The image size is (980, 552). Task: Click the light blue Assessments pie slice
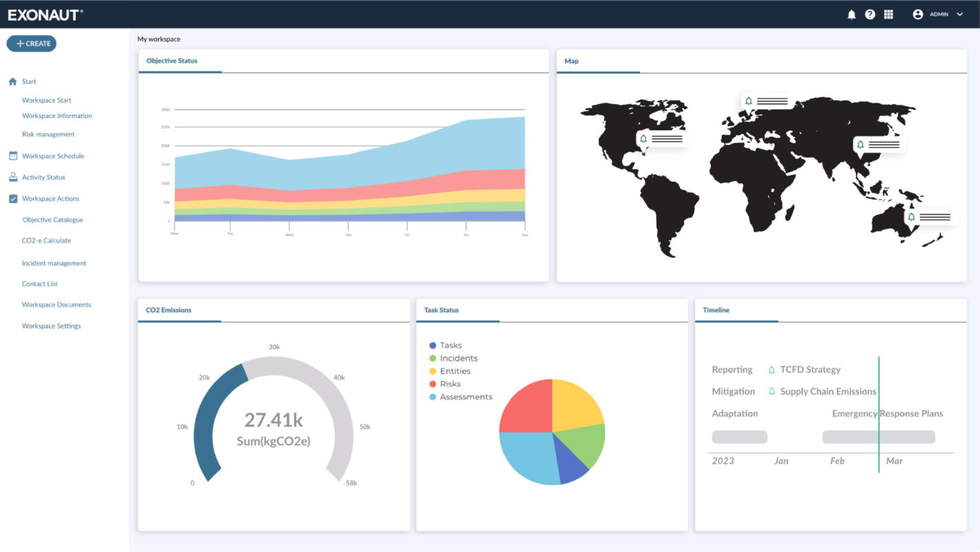531,455
